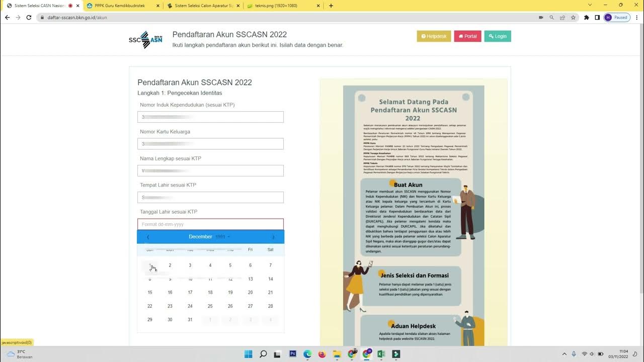Select day 15 in the calendar
This screenshot has width=644, height=362.
coord(149,293)
